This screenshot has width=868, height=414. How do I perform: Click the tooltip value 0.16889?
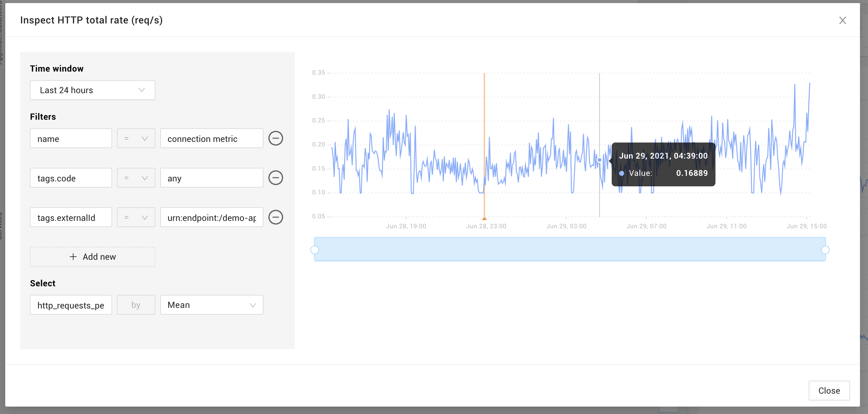click(x=692, y=173)
